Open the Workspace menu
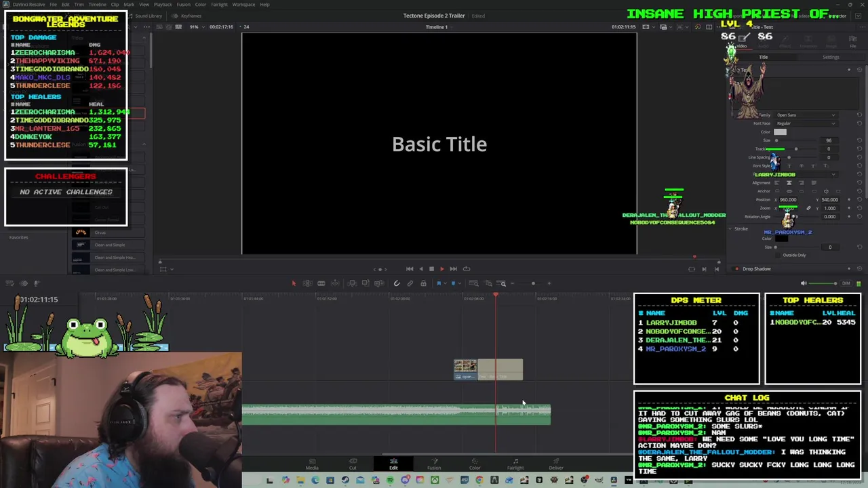Screen dimensions: 868x488 243,5
